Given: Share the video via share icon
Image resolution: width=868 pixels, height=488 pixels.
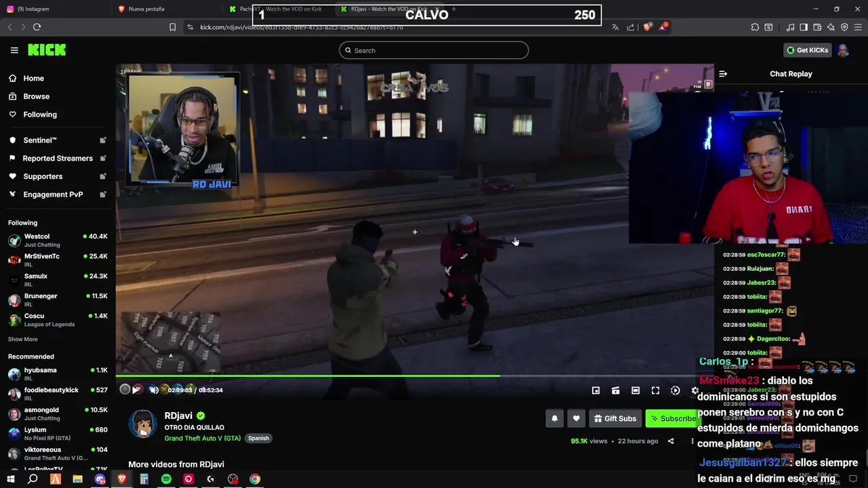Looking at the screenshot, I should (671, 441).
